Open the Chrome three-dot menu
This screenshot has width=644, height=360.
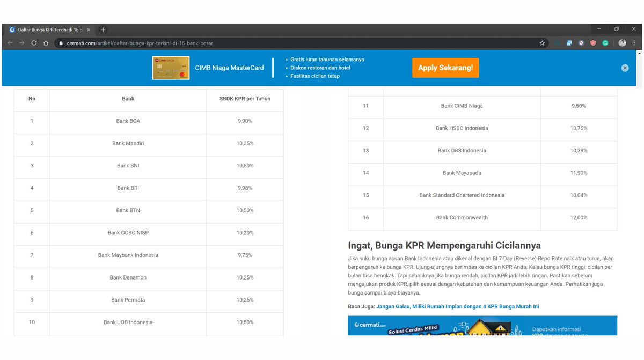click(x=634, y=43)
